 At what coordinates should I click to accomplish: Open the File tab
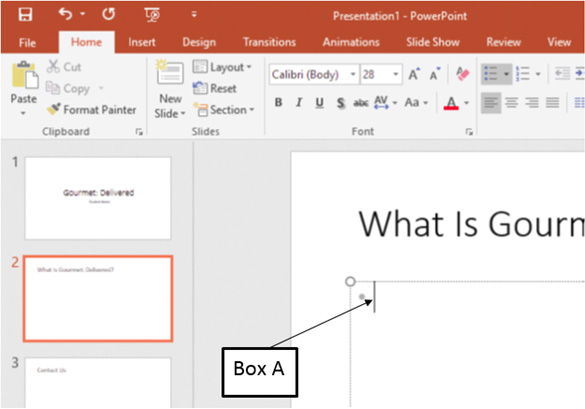(27, 43)
